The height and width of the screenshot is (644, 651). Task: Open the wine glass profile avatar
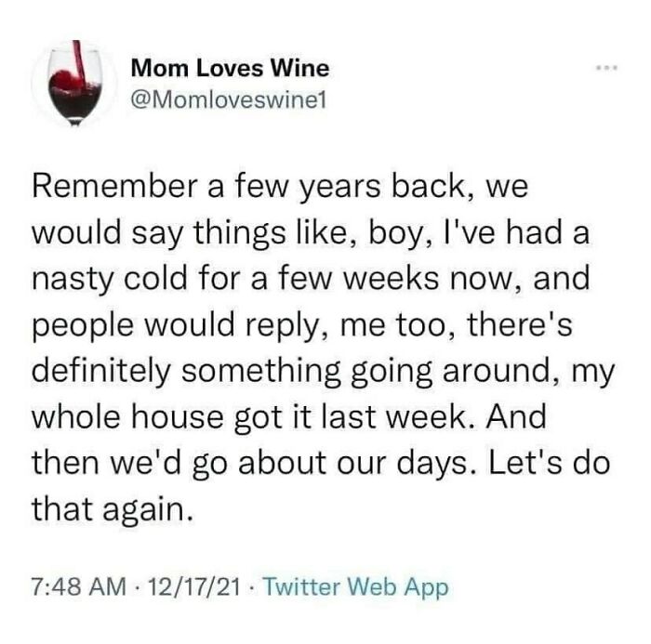[74, 83]
